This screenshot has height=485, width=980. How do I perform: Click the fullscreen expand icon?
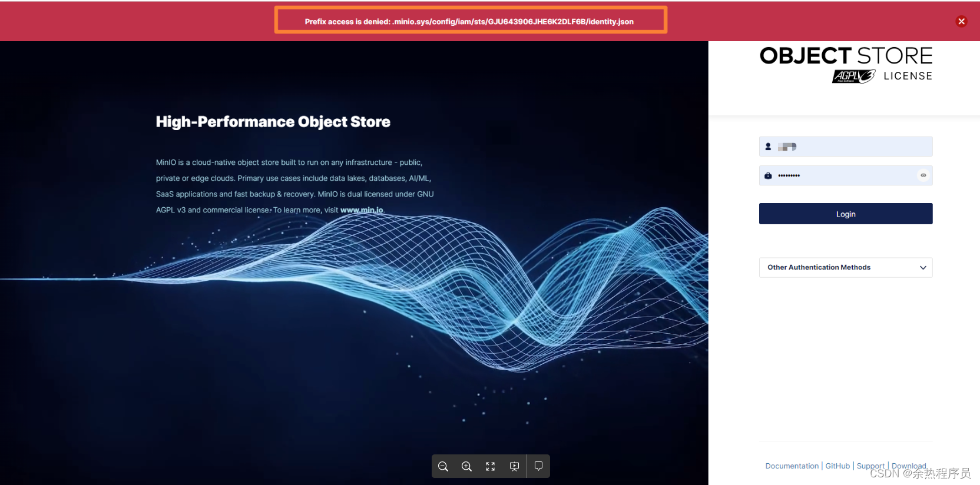coord(490,466)
